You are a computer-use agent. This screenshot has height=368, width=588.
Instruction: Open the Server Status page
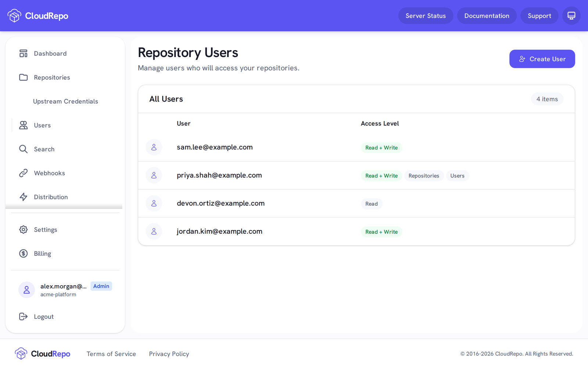click(426, 16)
